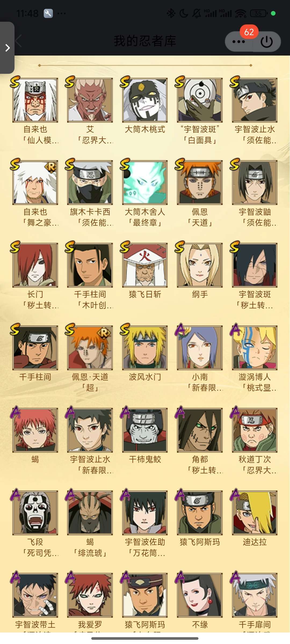The height and width of the screenshot is (644, 290).
Task: Select the 大筒木桃式 ninja portrait
Action: 145,100
